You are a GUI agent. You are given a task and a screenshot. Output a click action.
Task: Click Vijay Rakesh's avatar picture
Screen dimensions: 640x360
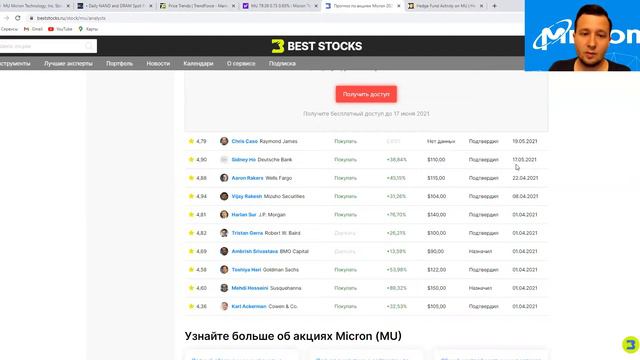[x=224, y=196]
